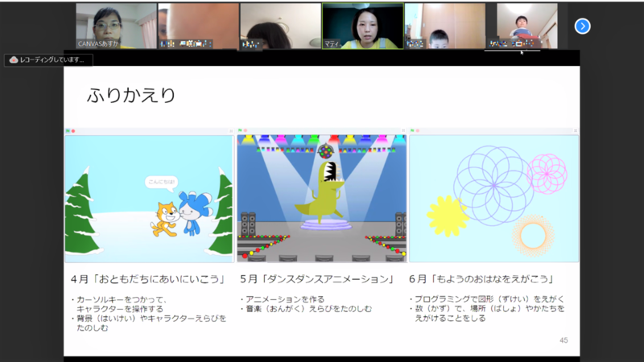The image size is (644, 362).
Task: Select the CANVASあすか participant video
Action: [x=116, y=26]
